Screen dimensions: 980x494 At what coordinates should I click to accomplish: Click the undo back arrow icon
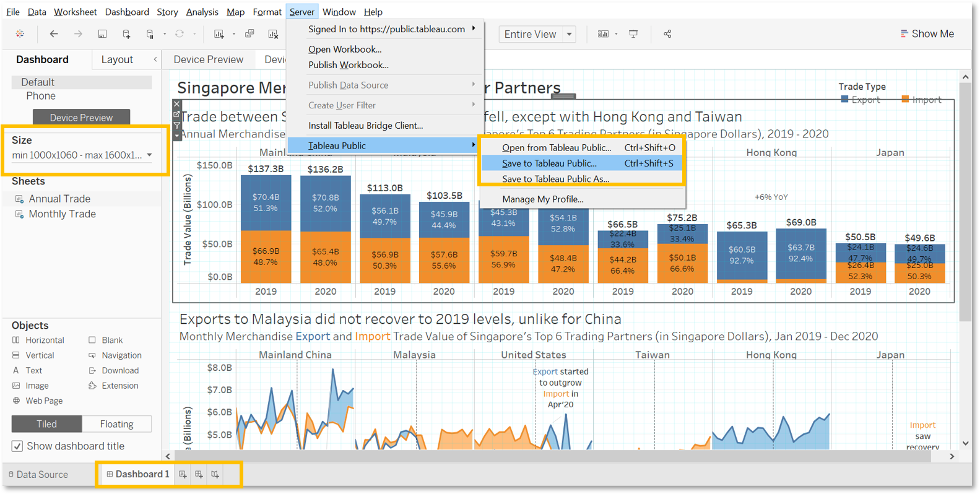(x=54, y=34)
